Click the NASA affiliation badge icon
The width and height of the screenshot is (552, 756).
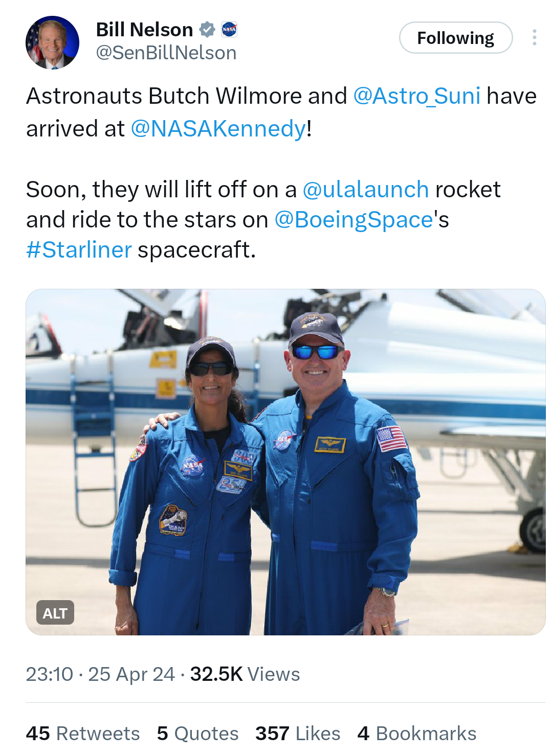point(229,30)
